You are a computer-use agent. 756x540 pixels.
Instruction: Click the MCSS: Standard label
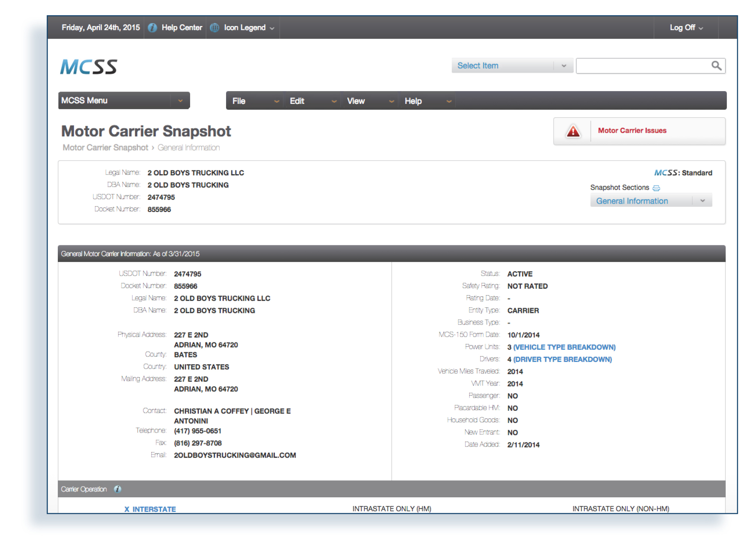click(x=683, y=173)
